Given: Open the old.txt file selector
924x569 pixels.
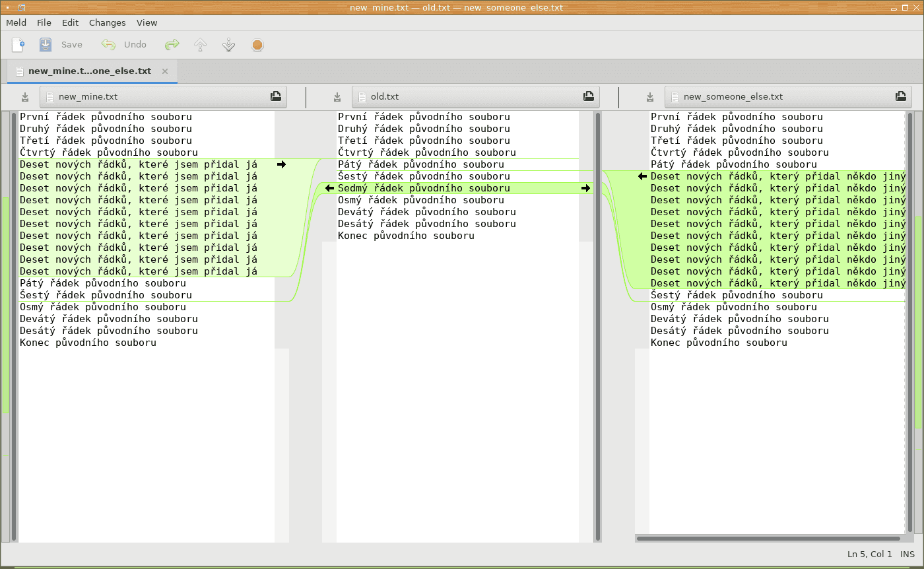Looking at the screenshot, I should 475,97.
